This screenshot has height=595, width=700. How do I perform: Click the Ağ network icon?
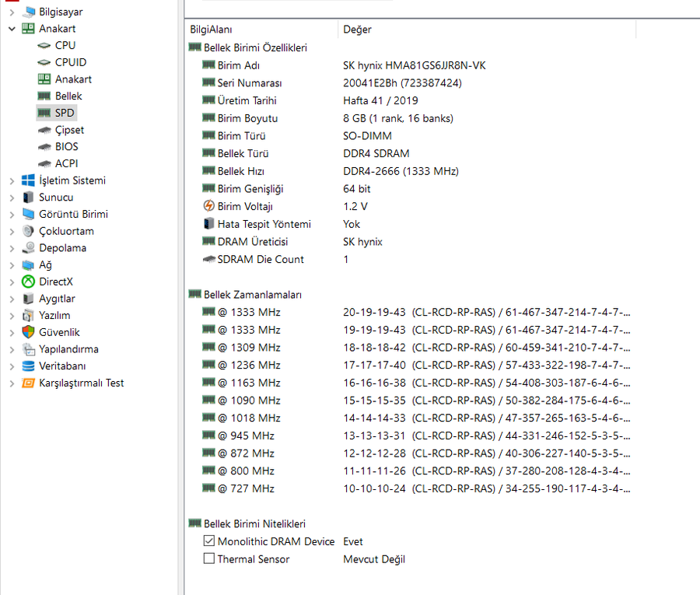28,265
